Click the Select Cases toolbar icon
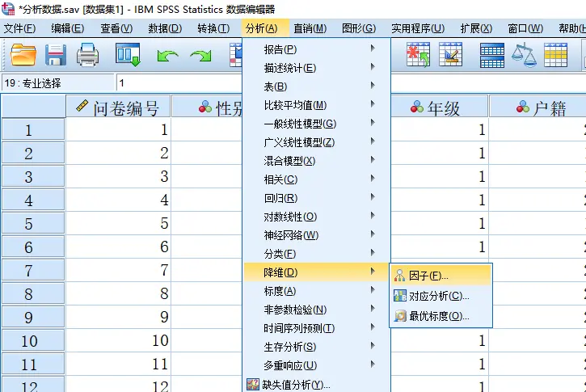 click(x=555, y=55)
